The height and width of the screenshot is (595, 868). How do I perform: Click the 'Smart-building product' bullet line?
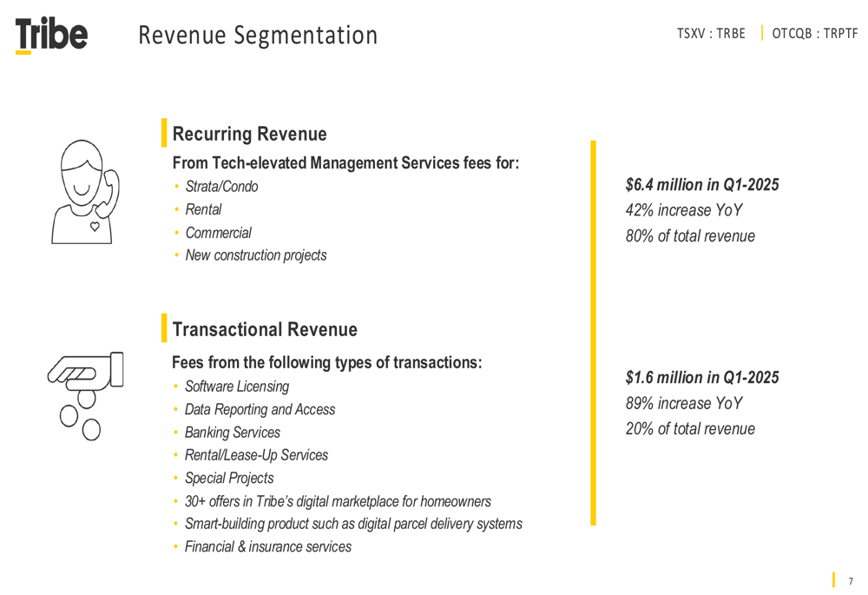(353, 524)
